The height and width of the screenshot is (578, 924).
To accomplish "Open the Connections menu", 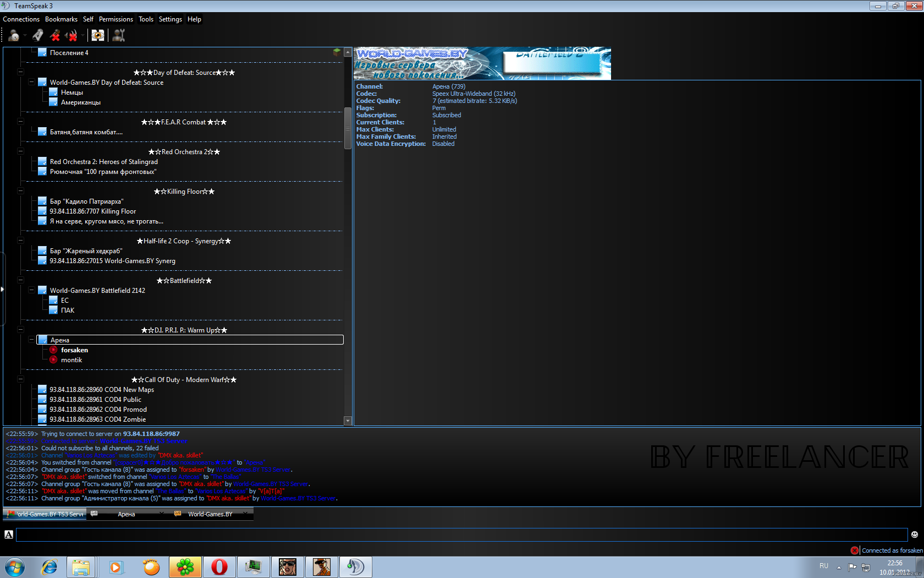I will (x=21, y=19).
